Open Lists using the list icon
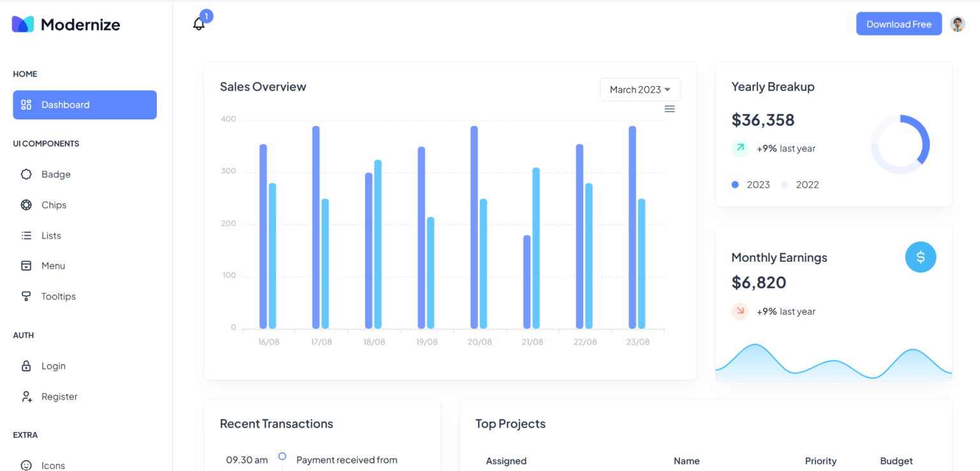Screen dimensions: 980x471 26,235
